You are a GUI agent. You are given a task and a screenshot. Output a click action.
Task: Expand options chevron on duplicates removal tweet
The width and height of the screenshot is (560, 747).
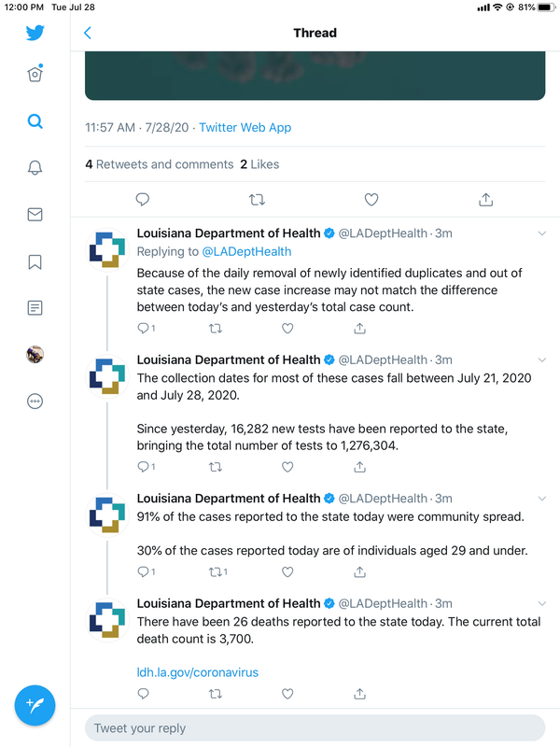[542, 233]
